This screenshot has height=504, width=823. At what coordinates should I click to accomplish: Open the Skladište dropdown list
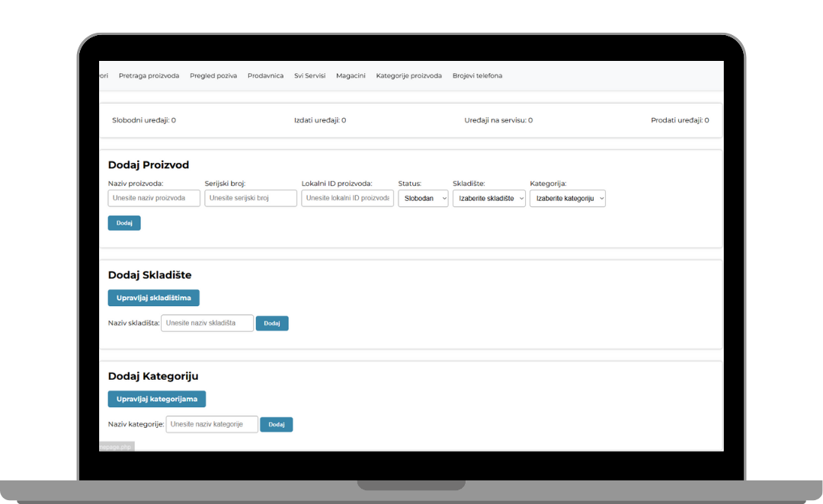[x=489, y=198]
